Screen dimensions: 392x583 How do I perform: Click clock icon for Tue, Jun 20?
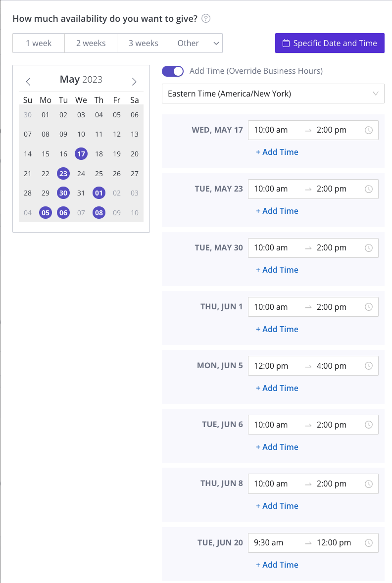(x=369, y=543)
